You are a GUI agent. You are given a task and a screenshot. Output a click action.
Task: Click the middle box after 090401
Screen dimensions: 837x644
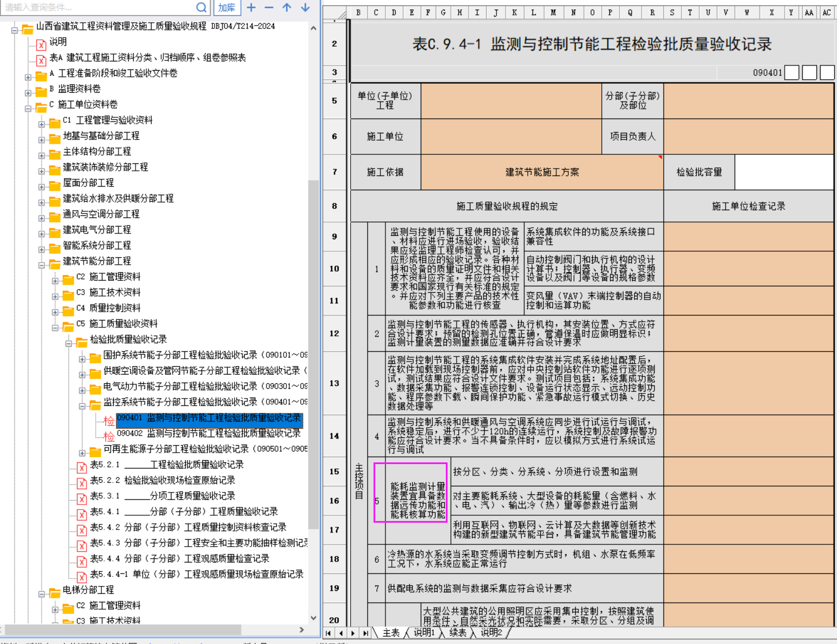coord(809,72)
